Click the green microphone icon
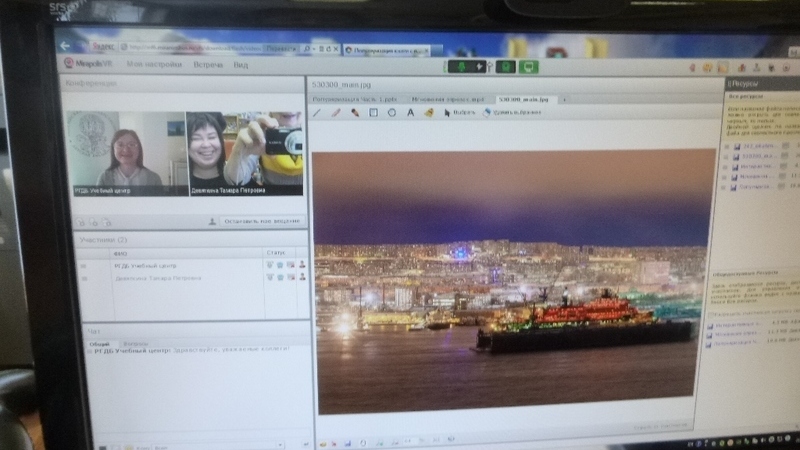 tap(463, 66)
